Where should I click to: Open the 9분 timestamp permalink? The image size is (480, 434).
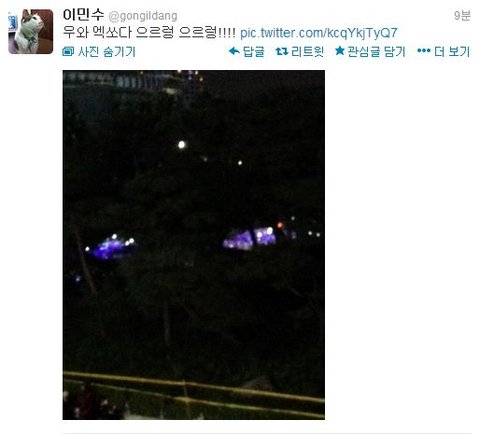coord(462,15)
